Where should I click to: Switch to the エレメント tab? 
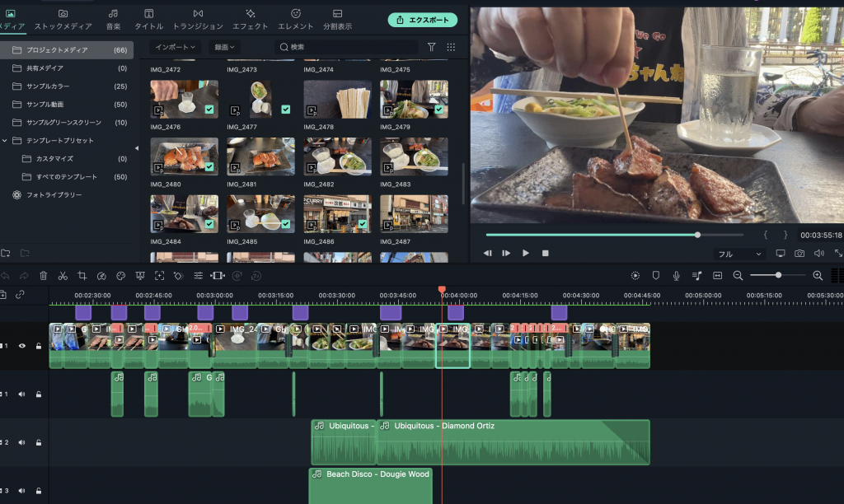click(x=296, y=20)
